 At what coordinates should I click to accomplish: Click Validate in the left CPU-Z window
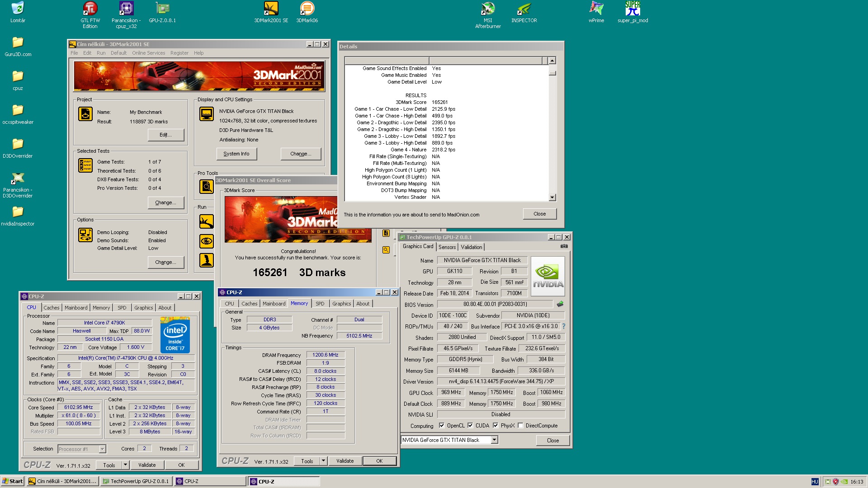point(147,465)
